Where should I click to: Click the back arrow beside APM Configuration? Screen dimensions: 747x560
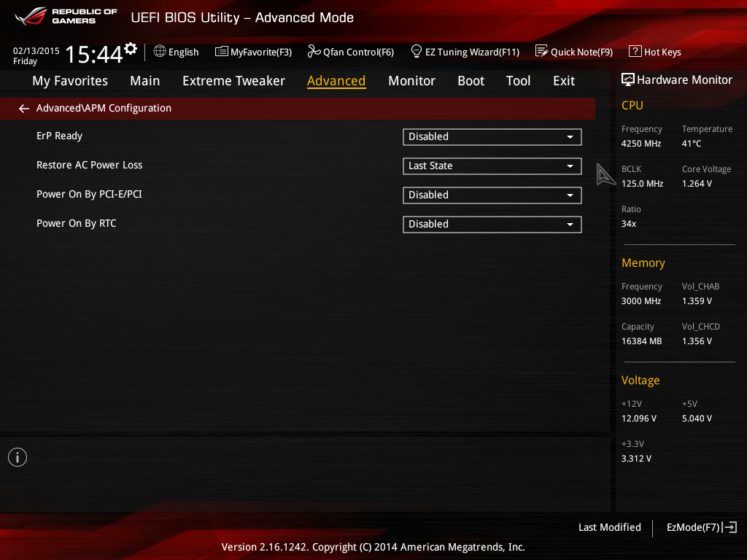click(24, 109)
